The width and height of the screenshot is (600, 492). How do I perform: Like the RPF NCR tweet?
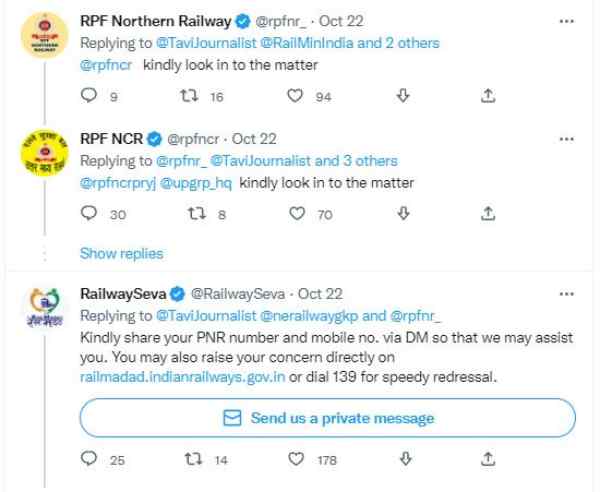pos(295,213)
